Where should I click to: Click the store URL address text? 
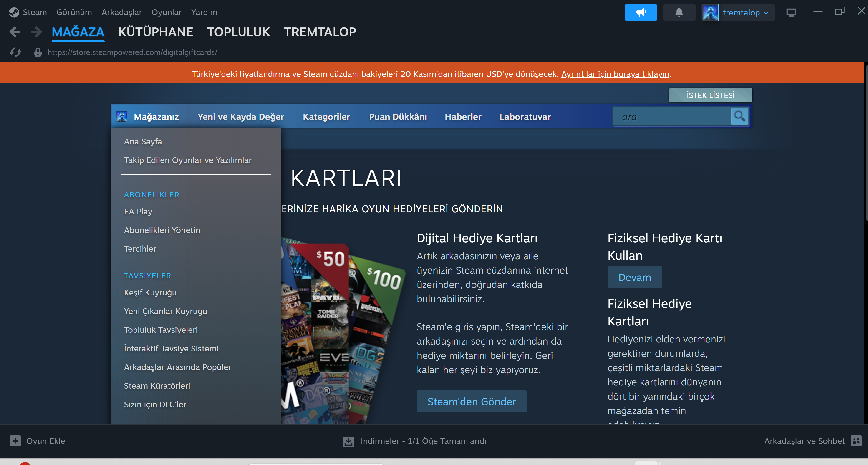(x=132, y=52)
